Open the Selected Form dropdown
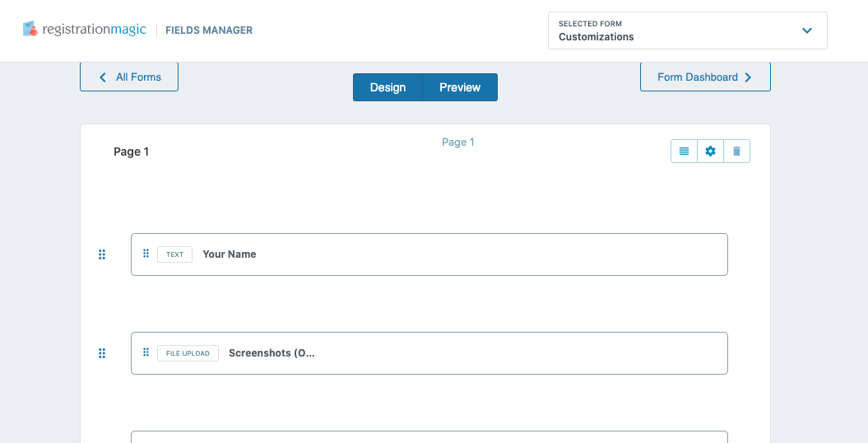 click(x=687, y=30)
